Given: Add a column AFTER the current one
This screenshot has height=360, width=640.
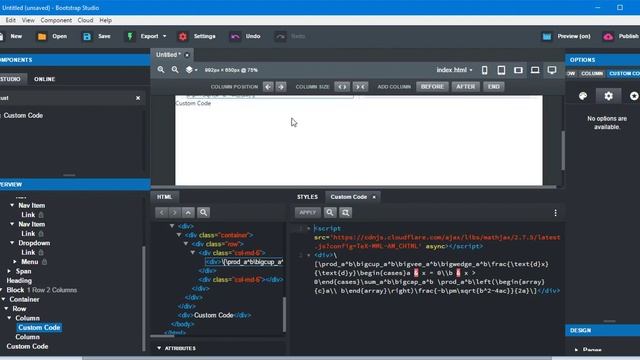Looking at the screenshot, I should pyautogui.click(x=466, y=87).
